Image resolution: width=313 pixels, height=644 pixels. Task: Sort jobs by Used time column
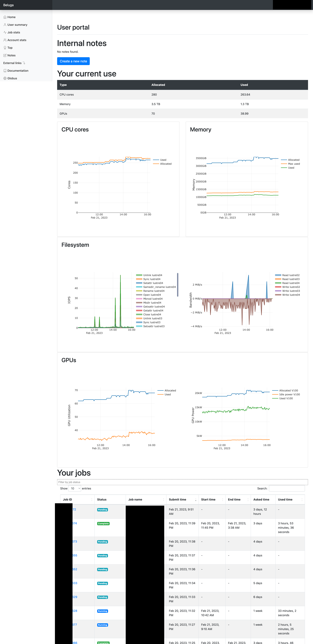tap(290, 499)
